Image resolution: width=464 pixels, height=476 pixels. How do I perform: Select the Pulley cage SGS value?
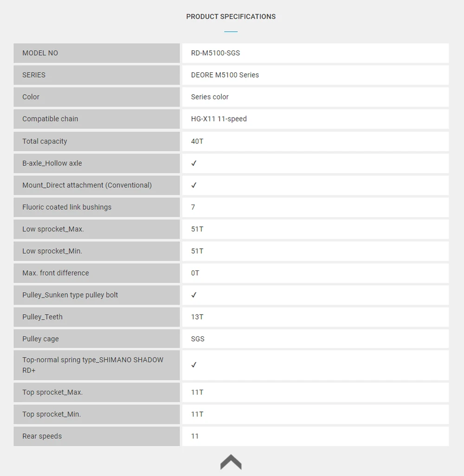click(x=198, y=339)
